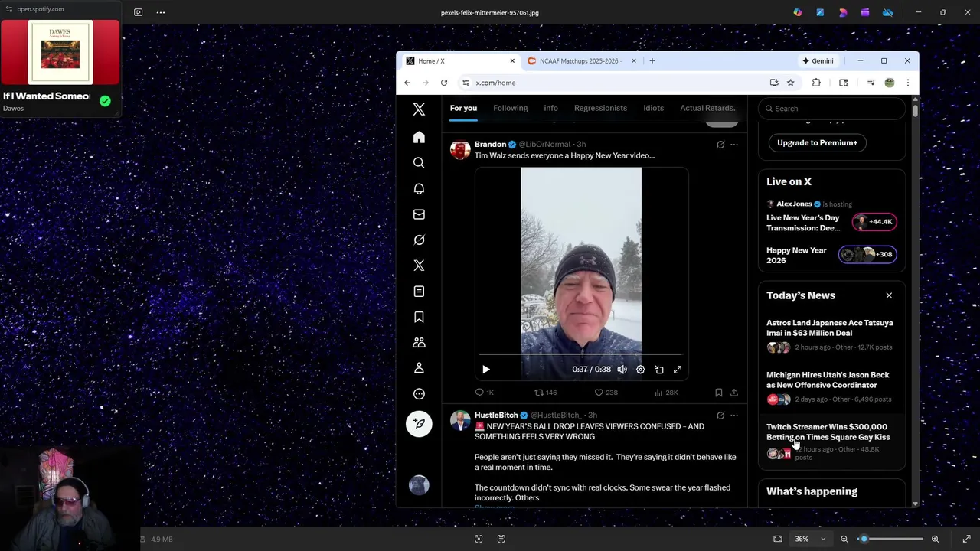The width and height of the screenshot is (980, 551).
Task: Click share icon on Brandon's post
Action: point(734,393)
